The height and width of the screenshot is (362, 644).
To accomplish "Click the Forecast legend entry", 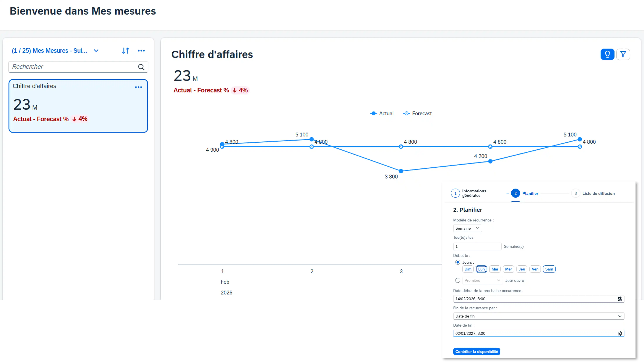I will click(x=417, y=113).
